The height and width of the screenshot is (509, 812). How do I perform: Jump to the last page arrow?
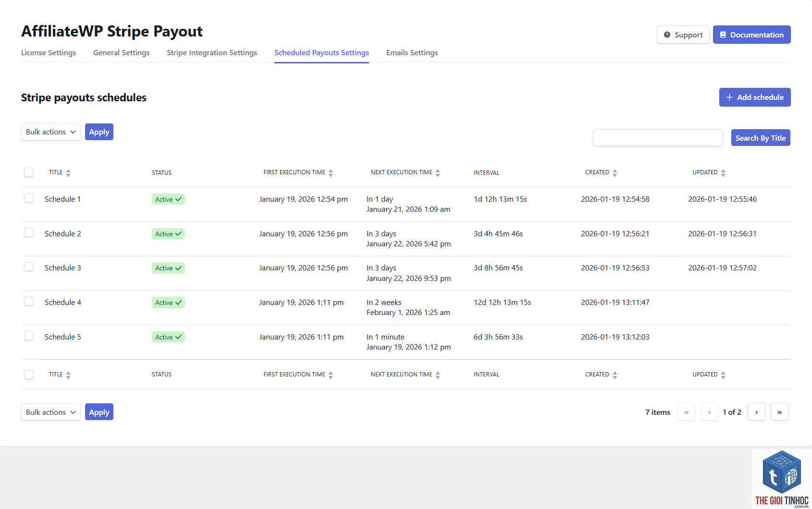click(779, 412)
